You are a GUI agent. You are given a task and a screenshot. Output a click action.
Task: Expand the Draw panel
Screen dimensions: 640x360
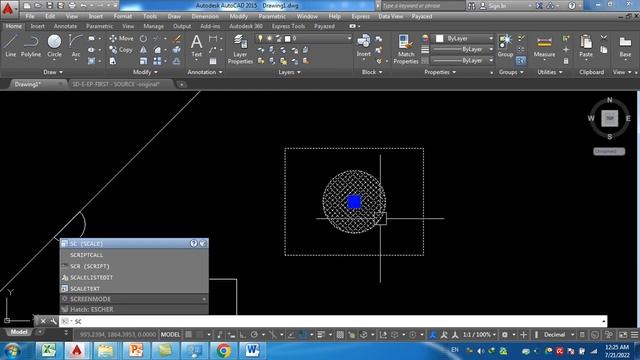coord(53,72)
